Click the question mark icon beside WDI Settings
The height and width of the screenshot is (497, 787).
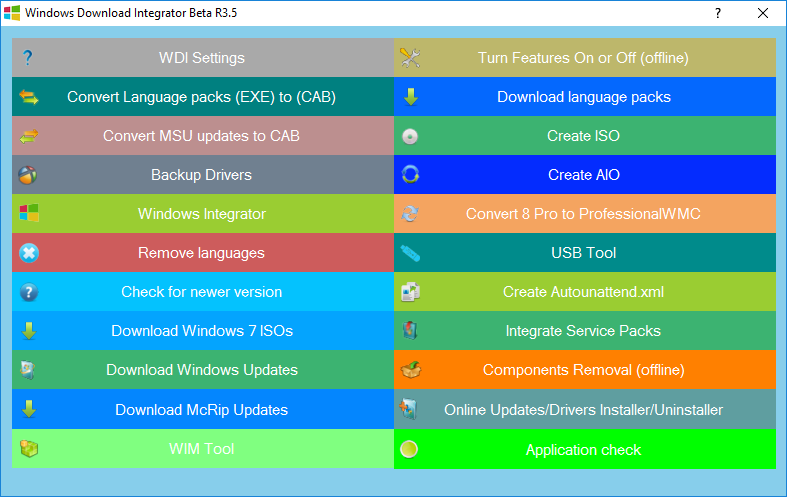(28, 58)
